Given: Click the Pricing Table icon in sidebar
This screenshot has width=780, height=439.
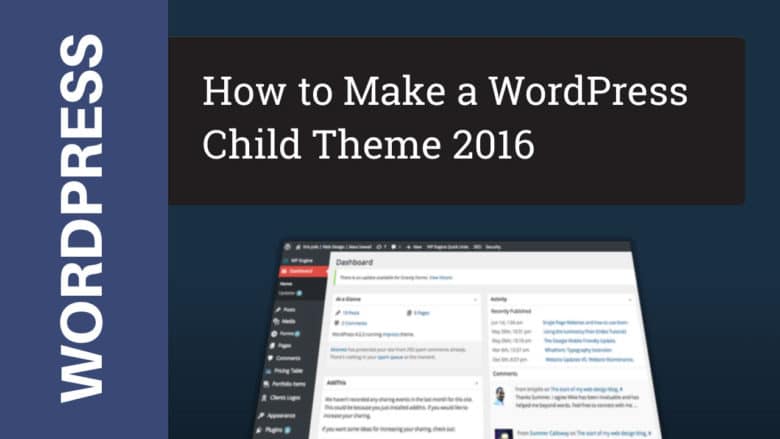Looking at the screenshot, I should (x=268, y=371).
